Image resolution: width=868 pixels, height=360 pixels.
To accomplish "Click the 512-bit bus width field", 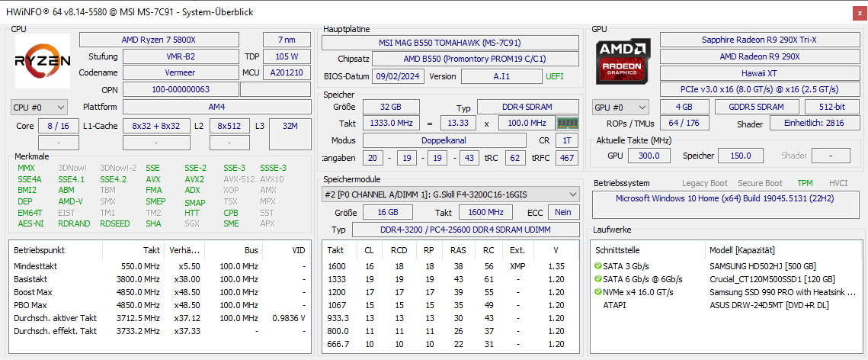I will point(832,108).
